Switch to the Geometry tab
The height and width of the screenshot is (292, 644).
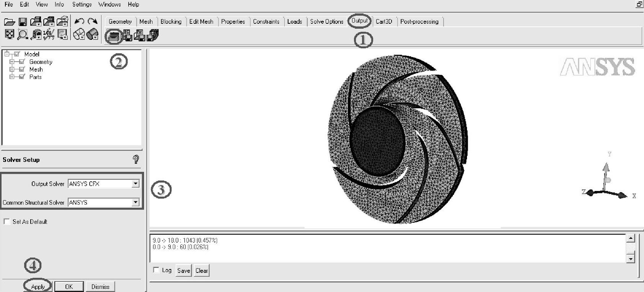(120, 21)
